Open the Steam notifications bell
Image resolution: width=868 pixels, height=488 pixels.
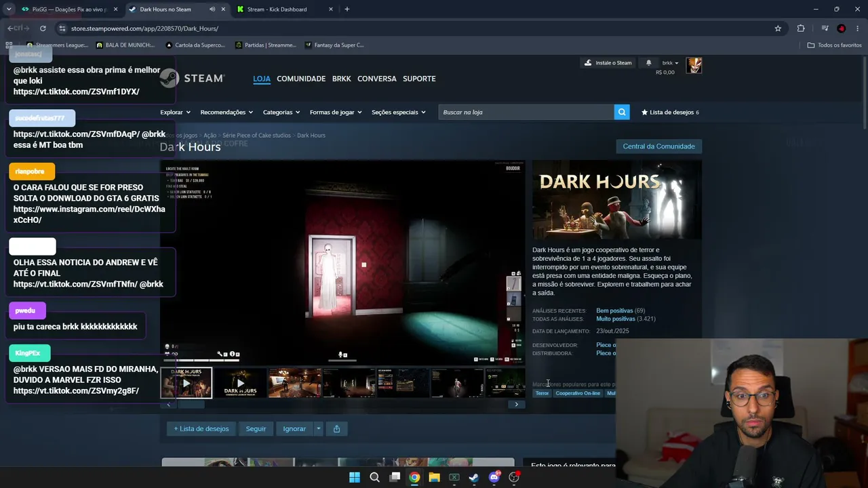pos(648,63)
